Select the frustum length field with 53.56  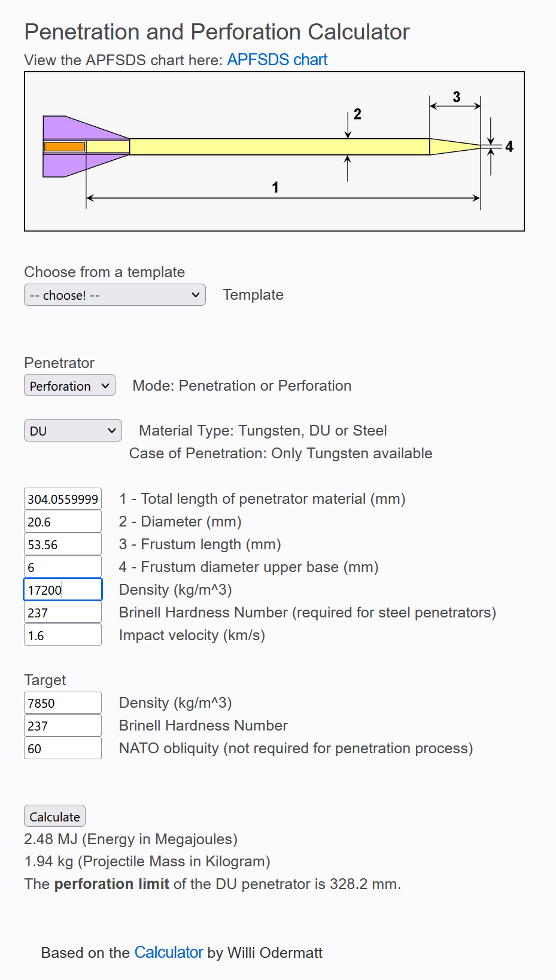(63, 544)
